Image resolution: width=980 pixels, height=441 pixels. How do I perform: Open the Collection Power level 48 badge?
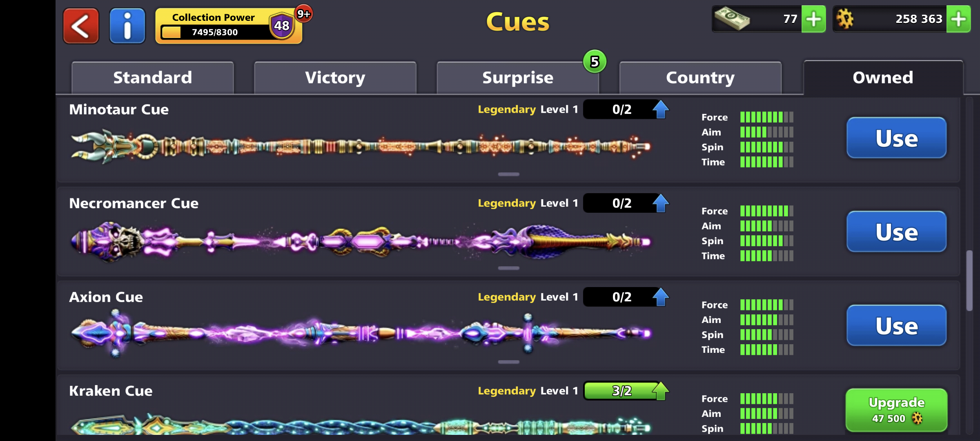[282, 25]
